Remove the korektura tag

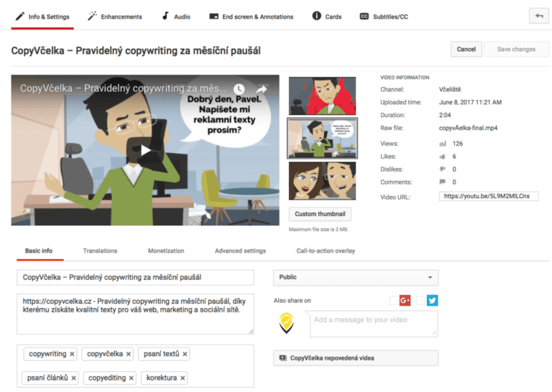point(183,378)
